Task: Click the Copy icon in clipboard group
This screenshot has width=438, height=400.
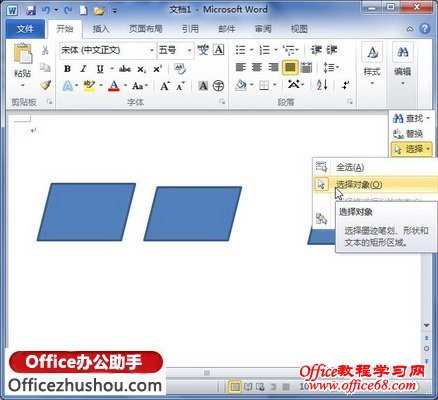Action: (x=45, y=68)
